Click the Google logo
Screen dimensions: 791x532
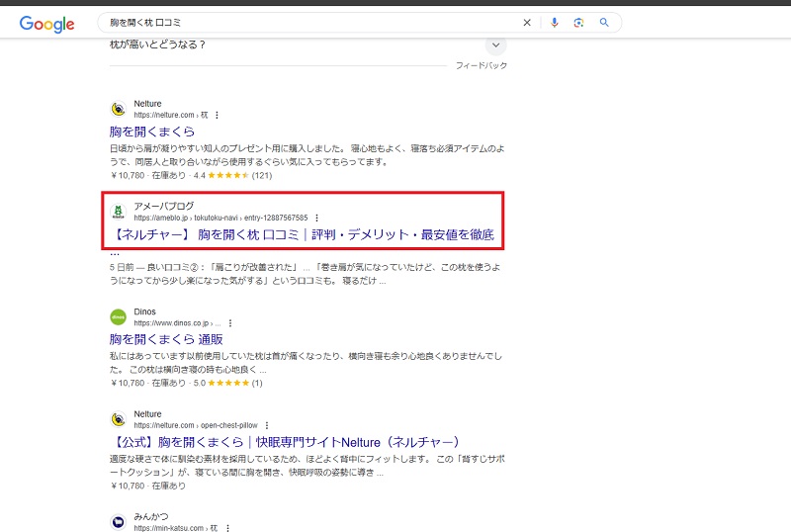click(x=46, y=24)
